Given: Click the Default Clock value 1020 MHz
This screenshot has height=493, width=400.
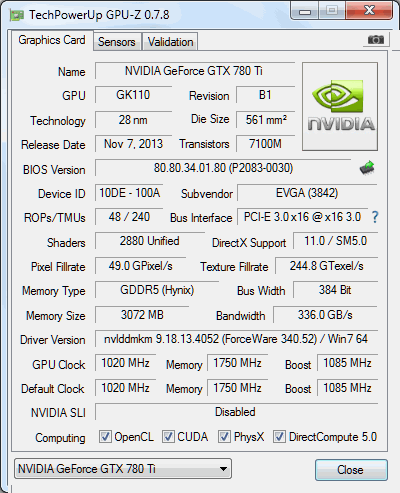Looking at the screenshot, I should (x=125, y=388).
